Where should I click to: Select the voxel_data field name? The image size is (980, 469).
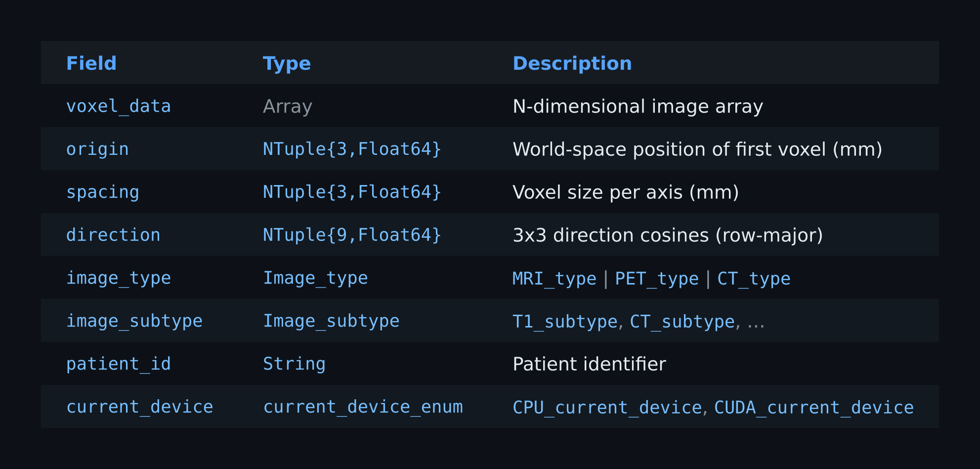(119, 106)
